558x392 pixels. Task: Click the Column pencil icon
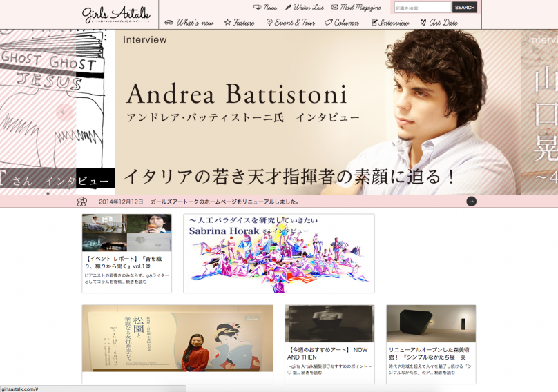tap(328, 23)
